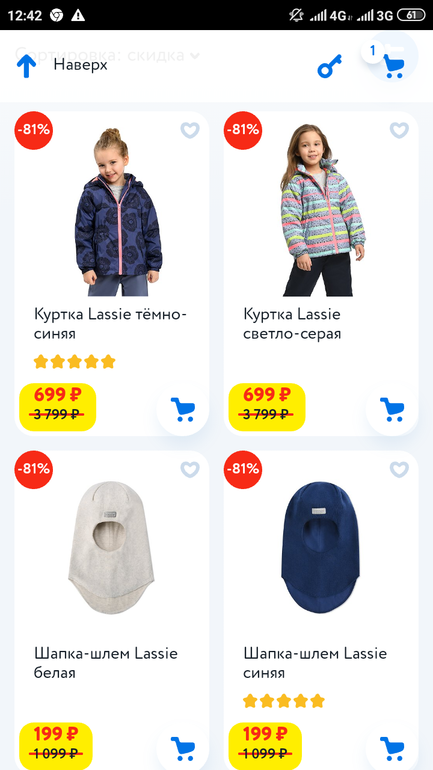View the striped grey jacket photo

coord(322,210)
